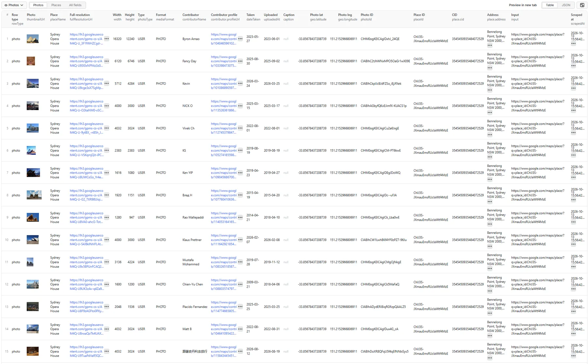Expand contributor profile URL in Fancy Day row
This screenshot has width=588, height=364.
pos(240,61)
